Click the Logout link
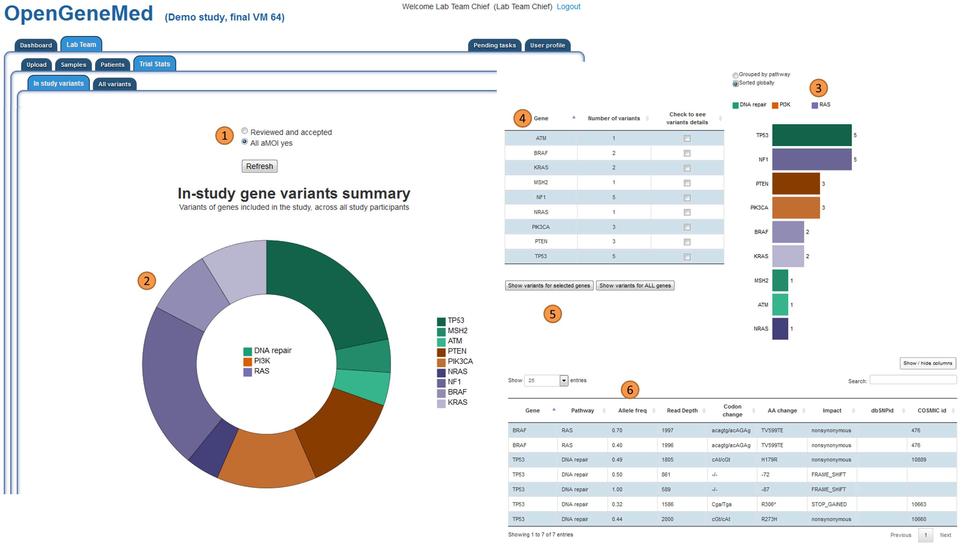The height and width of the screenshot is (548, 970). [568, 7]
